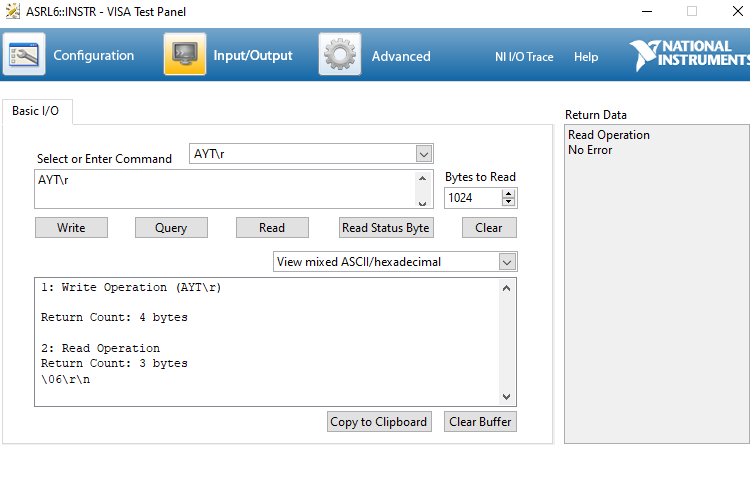Click the 'Return Data' heading
The height and width of the screenshot is (477, 750).
(596, 115)
